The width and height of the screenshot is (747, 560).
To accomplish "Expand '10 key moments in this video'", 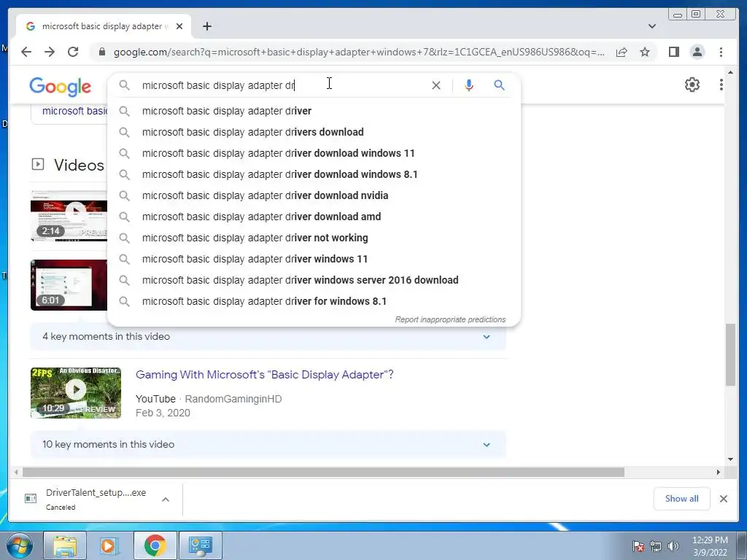I will 268,444.
